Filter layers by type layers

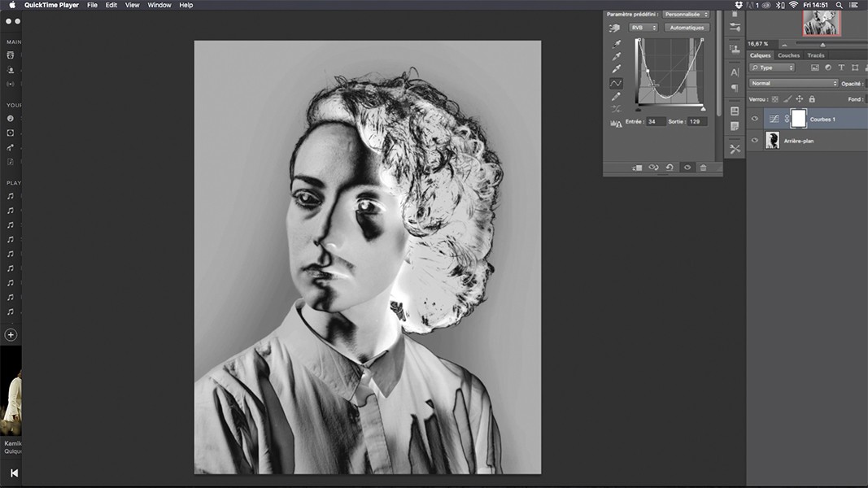[841, 68]
